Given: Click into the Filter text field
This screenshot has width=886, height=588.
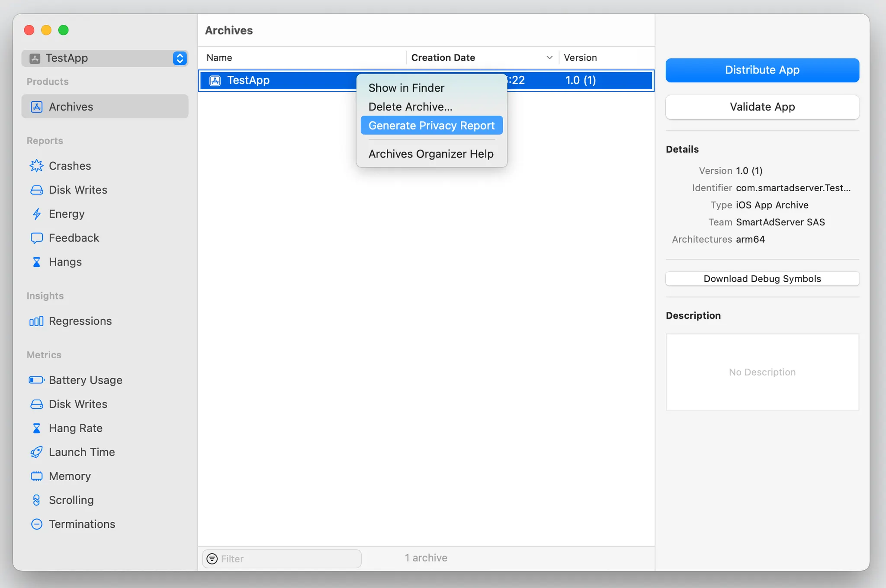Looking at the screenshot, I should click(288, 559).
